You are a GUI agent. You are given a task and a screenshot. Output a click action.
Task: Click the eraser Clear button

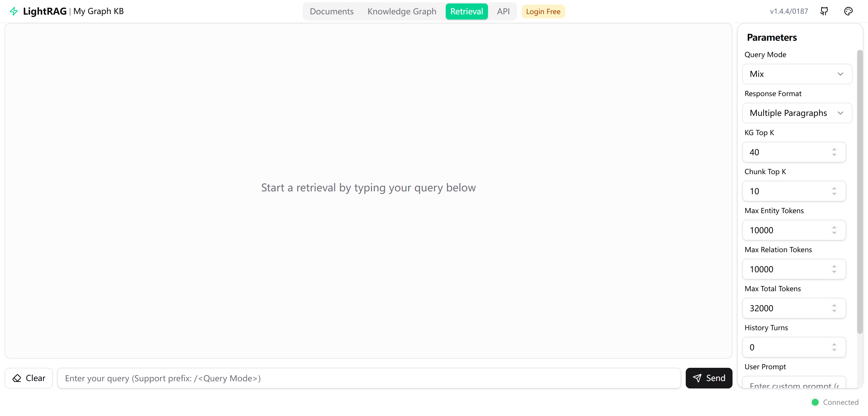click(x=29, y=378)
